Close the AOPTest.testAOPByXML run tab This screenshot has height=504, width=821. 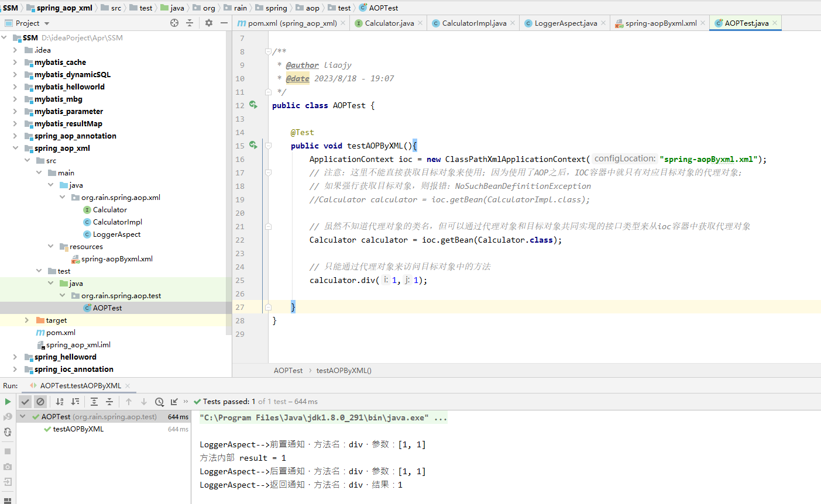(128, 386)
